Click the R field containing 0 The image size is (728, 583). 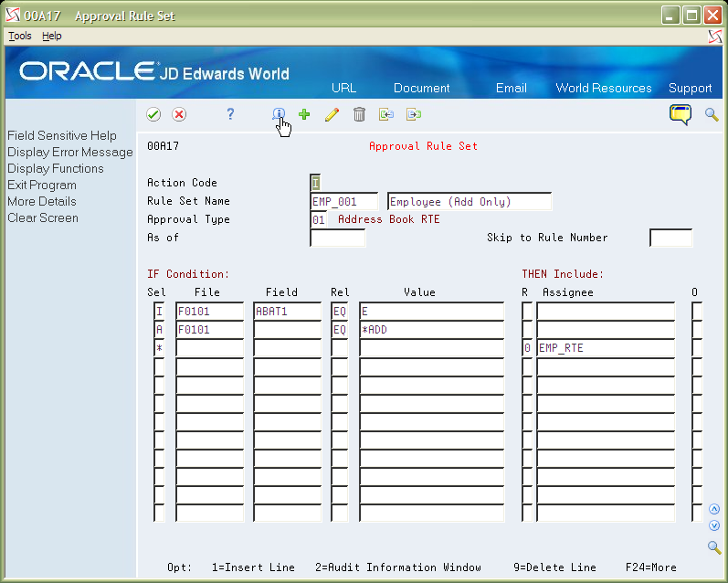pos(527,348)
